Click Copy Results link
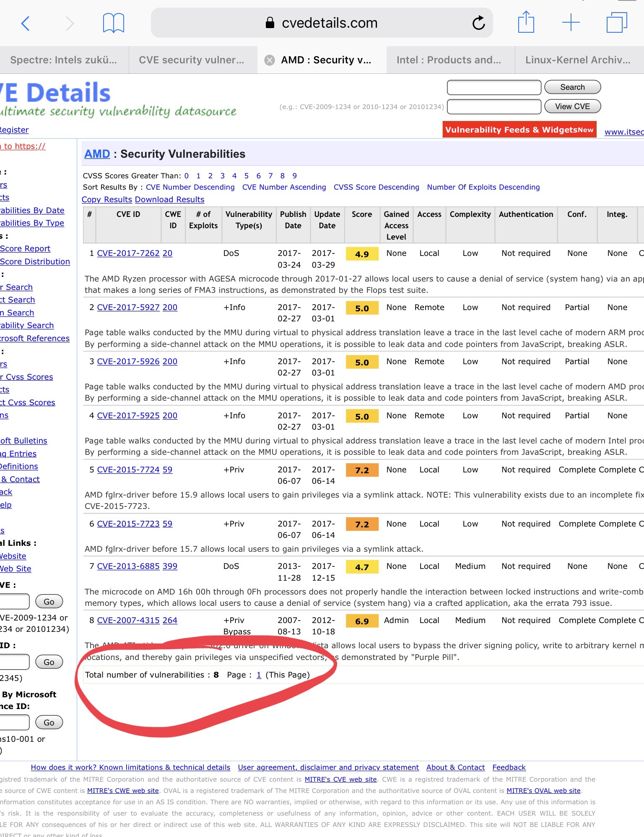 (x=107, y=200)
